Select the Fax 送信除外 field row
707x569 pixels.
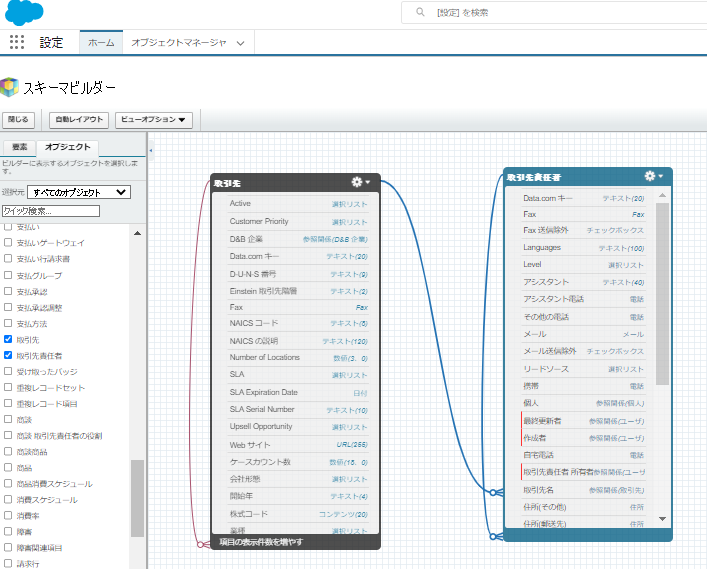tap(583, 230)
